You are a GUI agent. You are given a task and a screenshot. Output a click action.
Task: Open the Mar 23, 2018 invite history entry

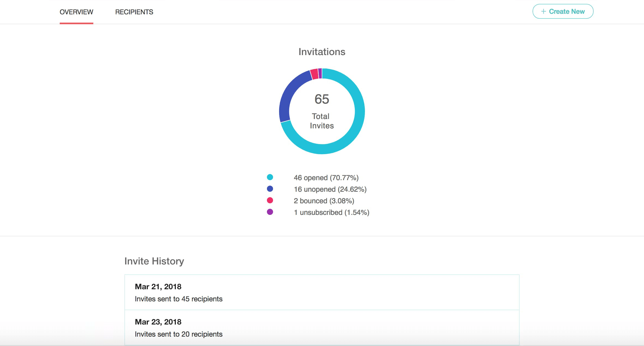point(321,328)
